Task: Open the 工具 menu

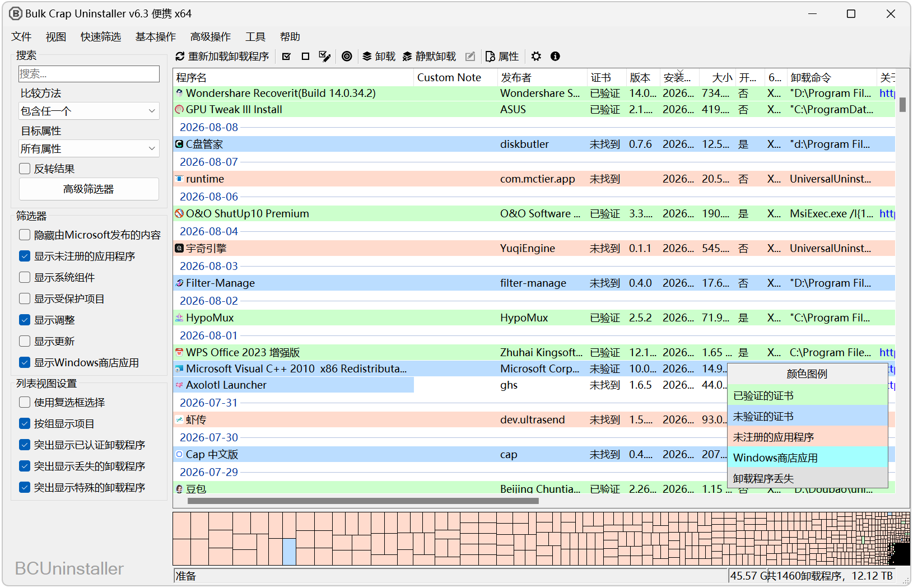Action: click(x=255, y=37)
